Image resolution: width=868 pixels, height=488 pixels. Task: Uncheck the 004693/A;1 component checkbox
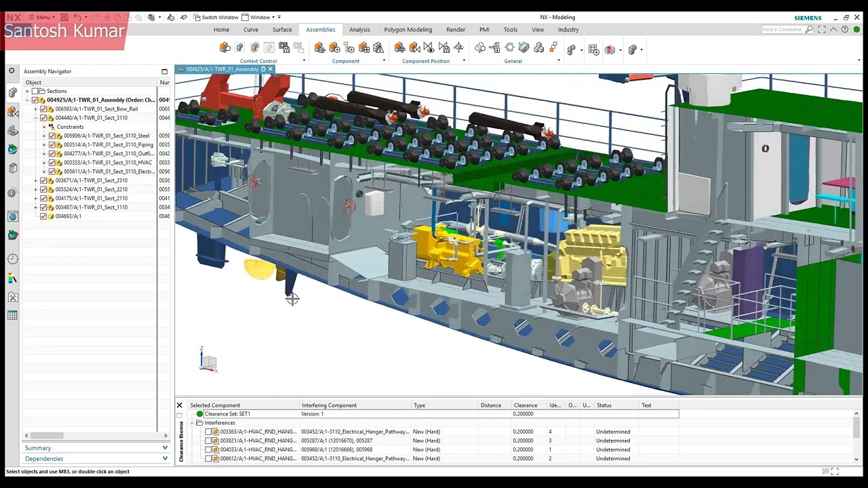43,216
